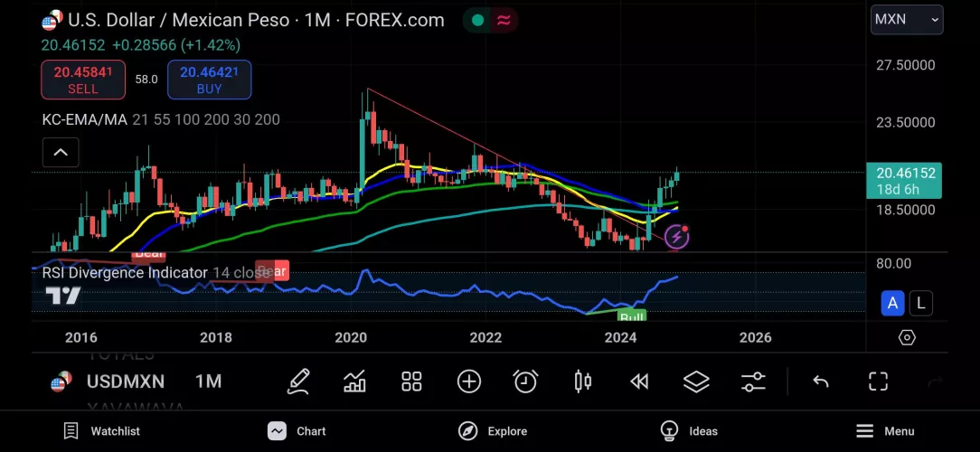Open the layout grid icon
This screenshot has height=452, width=980.
point(412,381)
